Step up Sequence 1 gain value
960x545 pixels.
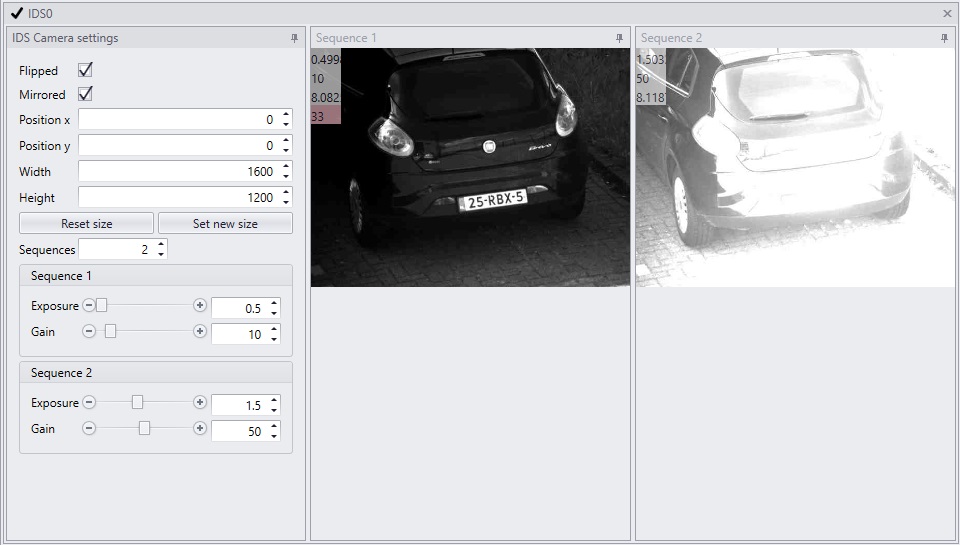(274, 329)
